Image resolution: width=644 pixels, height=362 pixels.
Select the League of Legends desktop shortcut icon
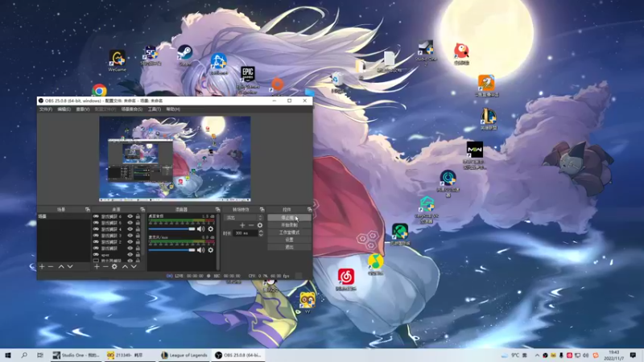coord(489,119)
